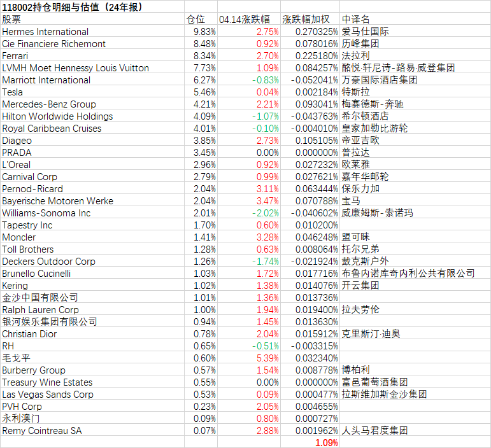Click the 股票 column header
491x448 pixels.
point(92,19)
